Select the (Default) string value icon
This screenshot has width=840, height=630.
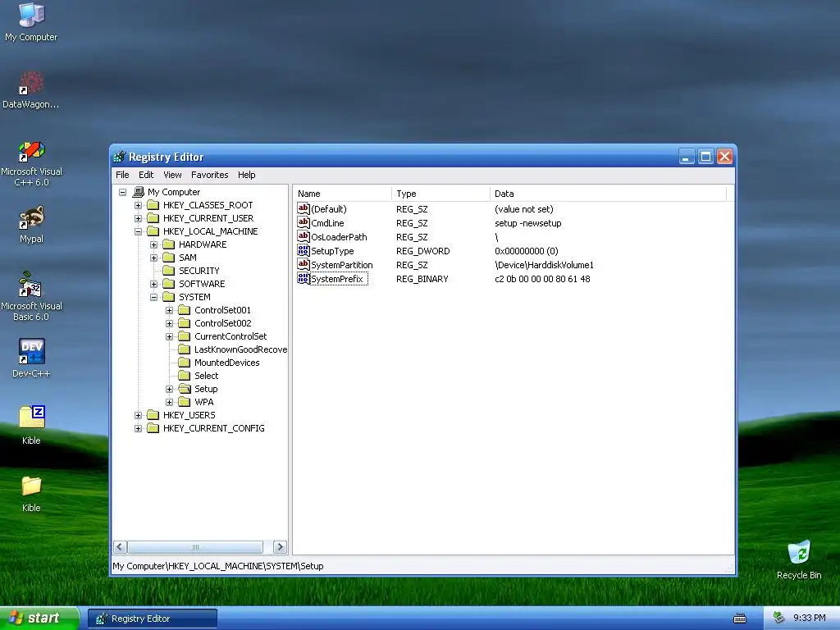click(x=304, y=208)
